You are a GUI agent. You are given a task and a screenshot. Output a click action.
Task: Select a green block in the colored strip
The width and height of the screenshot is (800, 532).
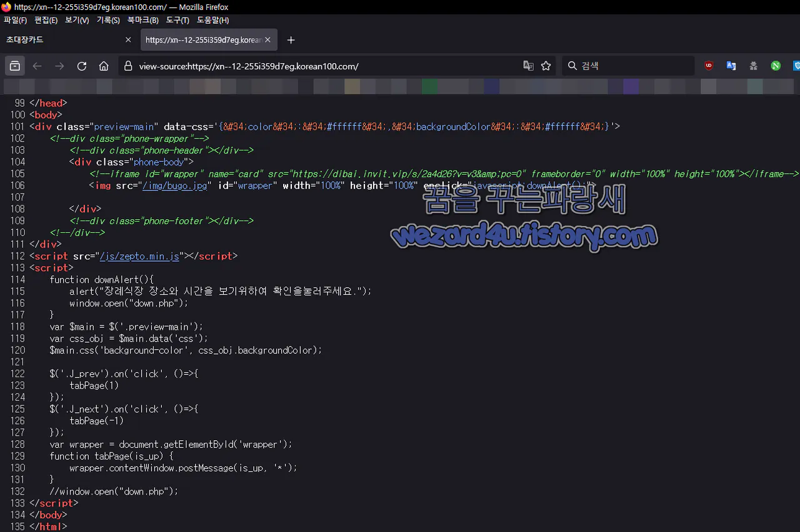pyautogui.click(x=429, y=86)
